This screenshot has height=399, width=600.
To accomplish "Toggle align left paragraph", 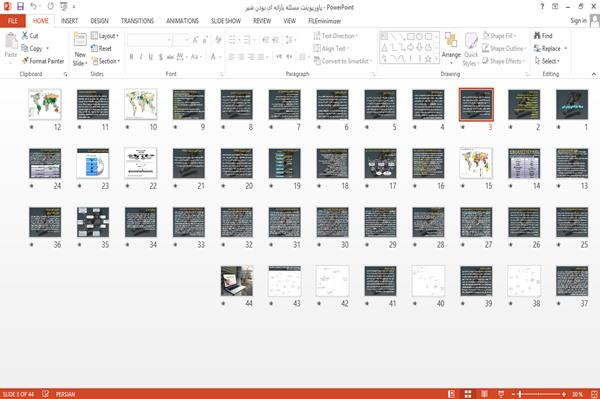I will tap(232, 57).
